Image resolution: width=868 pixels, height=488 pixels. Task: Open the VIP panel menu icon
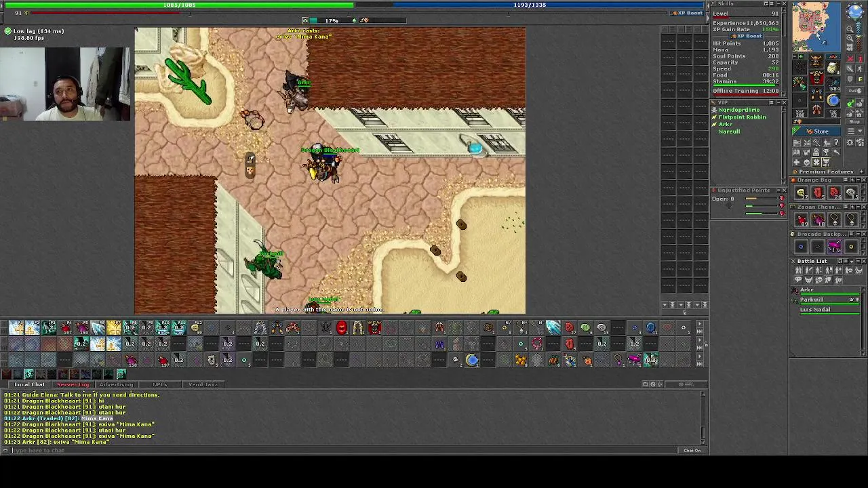pyautogui.click(x=772, y=102)
